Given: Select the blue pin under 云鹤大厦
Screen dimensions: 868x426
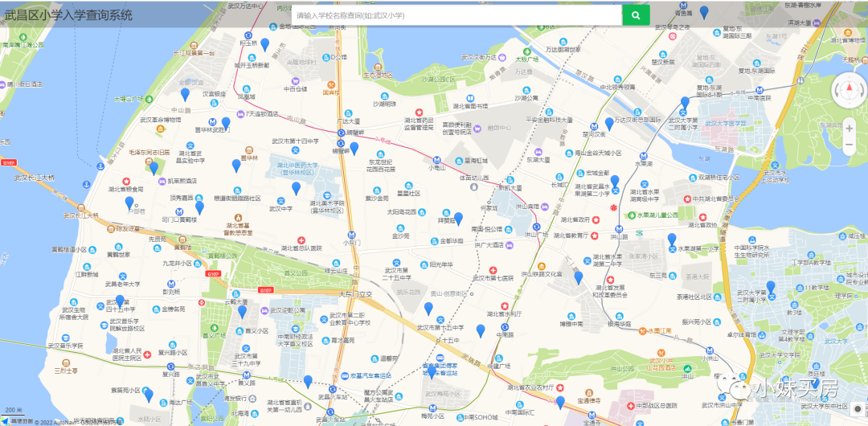Looking at the screenshot, I should [x=242, y=312].
